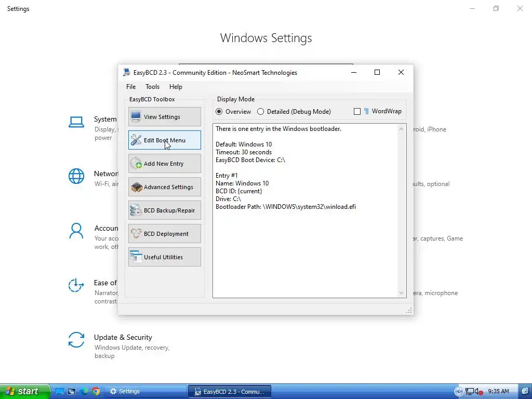
Task: Minimize the EasyBCD window
Action: pyautogui.click(x=353, y=72)
